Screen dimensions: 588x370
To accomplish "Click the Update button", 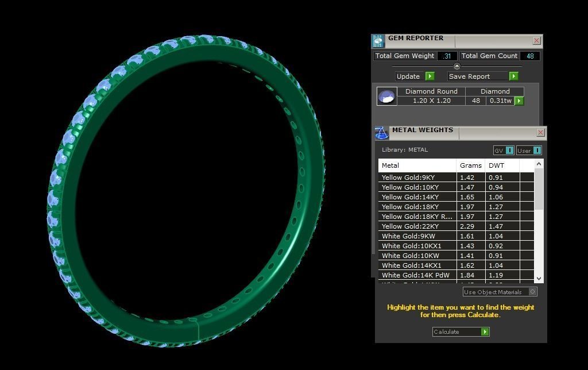I will 410,76.
